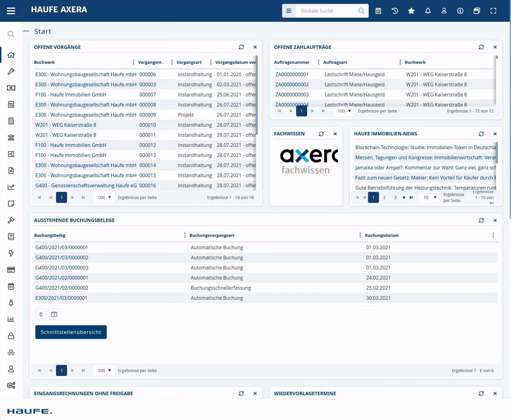511x420 pixels.
Task: Click the home icon in sidebar
Action: coord(11,55)
